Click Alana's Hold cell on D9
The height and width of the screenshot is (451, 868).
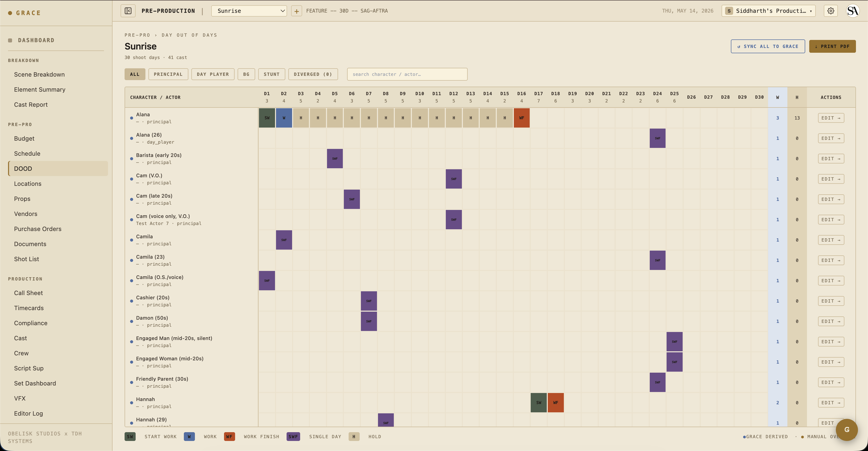click(x=403, y=118)
